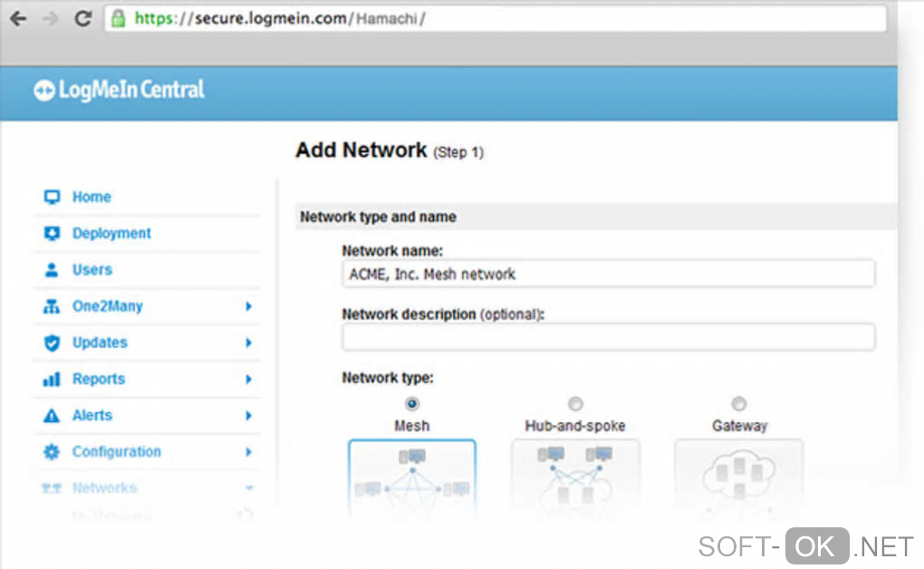Click the Users person icon
The image size is (924, 569).
(x=52, y=270)
